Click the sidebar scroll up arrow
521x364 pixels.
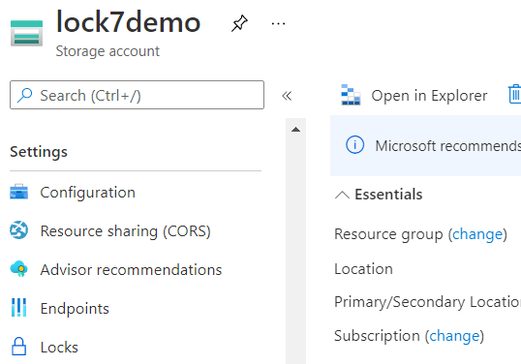[x=296, y=130]
